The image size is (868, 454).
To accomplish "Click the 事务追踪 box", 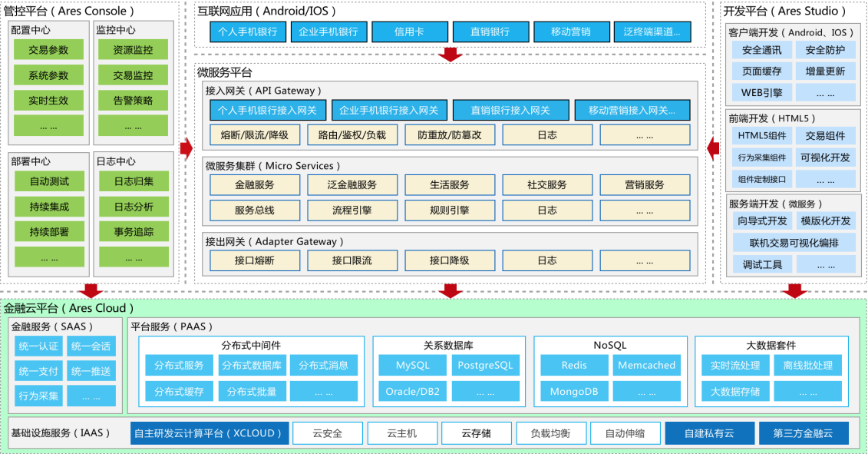I will pyautogui.click(x=134, y=232).
